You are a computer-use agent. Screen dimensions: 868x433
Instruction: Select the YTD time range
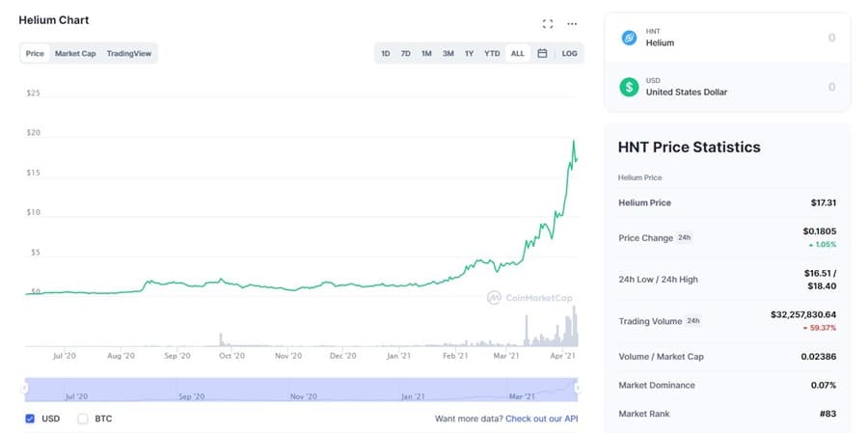click(x=492, y=53)
